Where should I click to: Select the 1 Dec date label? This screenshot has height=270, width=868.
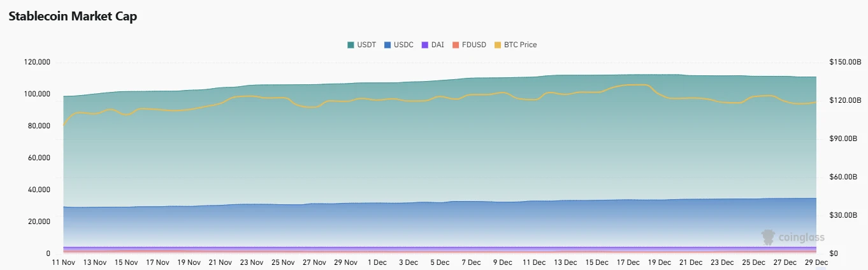click(377, 262)
